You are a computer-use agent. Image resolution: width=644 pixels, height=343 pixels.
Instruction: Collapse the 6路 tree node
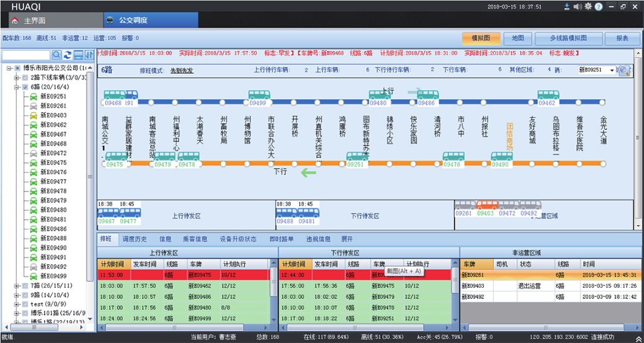[x=17, y=87]
